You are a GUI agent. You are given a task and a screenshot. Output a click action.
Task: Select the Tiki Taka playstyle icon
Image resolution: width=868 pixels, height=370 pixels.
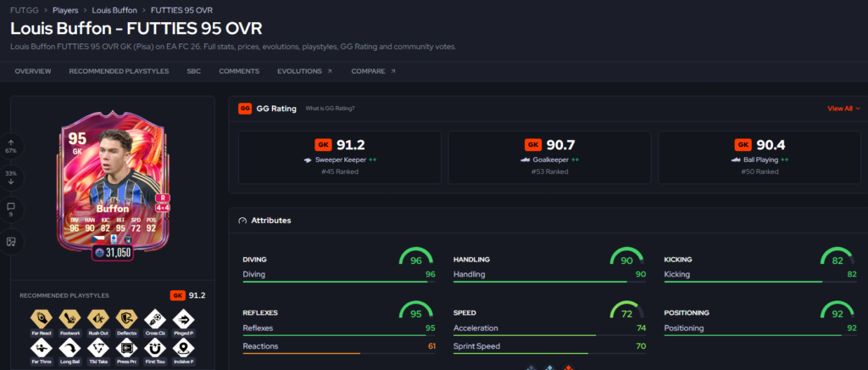pos(98,348)
